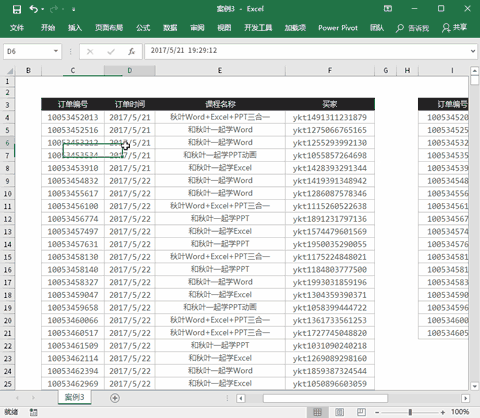Click the Insert Function fx icon
Viewport: 480px width, 418px height.
(x=132, y=52)
